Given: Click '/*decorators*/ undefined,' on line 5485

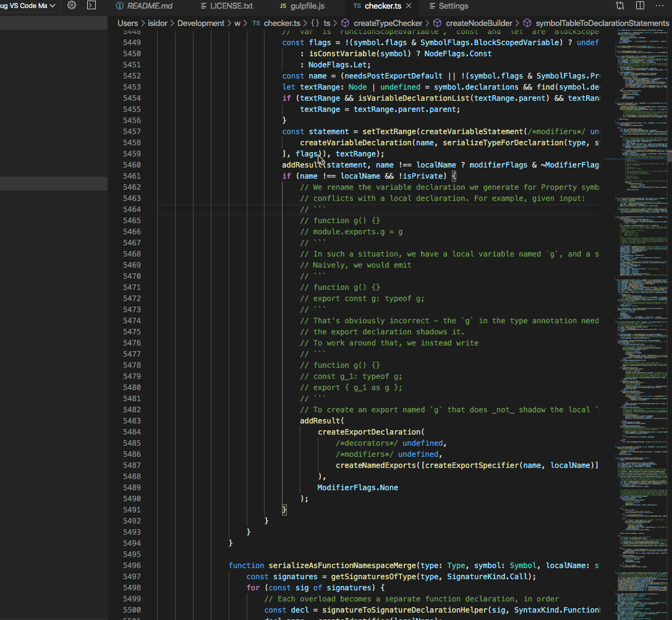Looking at the screenshot, I should (391, 443).
